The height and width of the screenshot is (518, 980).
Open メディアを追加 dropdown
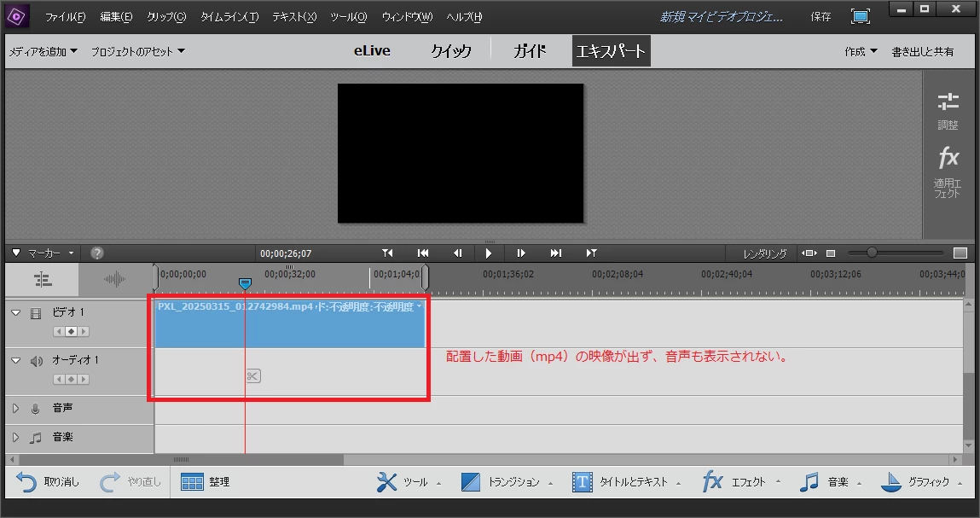43,51
